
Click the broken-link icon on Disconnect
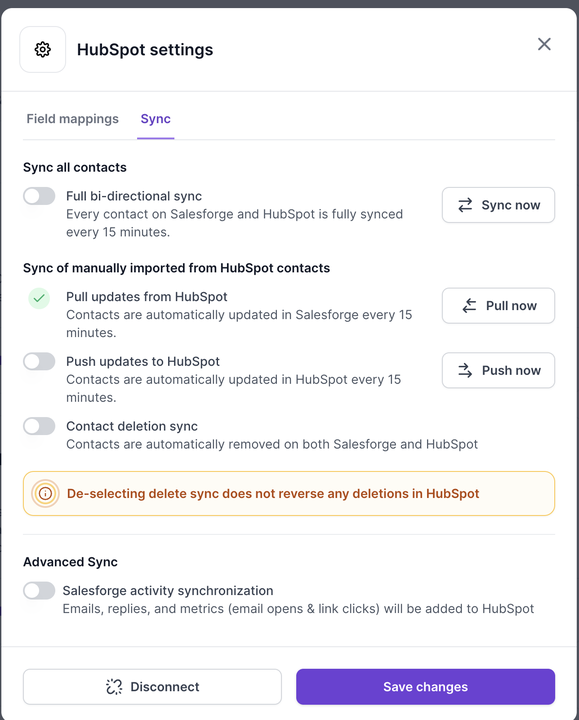point(114,686)
